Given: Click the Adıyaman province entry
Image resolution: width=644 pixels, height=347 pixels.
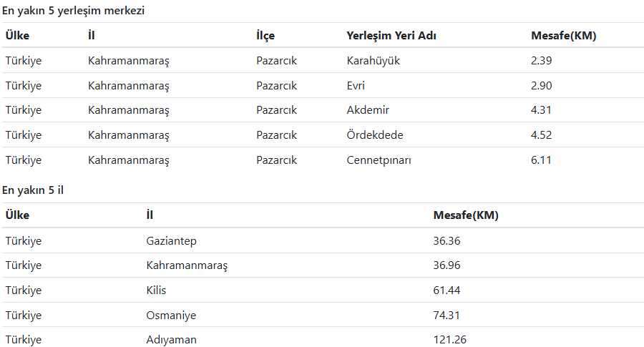Looking at the screenshot, I should [x=171, y=340].
